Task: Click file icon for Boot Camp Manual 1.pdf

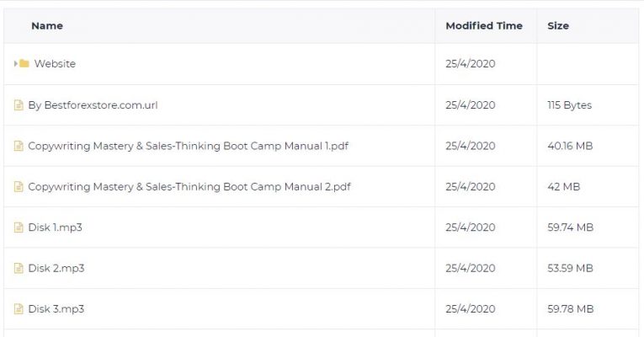Action: pyautogui.click(x=19, y=146)
